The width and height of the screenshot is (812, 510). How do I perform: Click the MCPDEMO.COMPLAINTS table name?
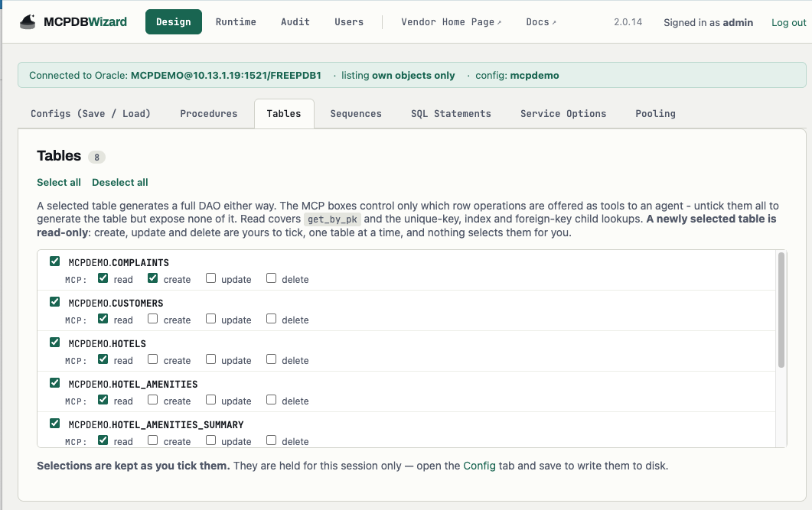click(119, 262)
